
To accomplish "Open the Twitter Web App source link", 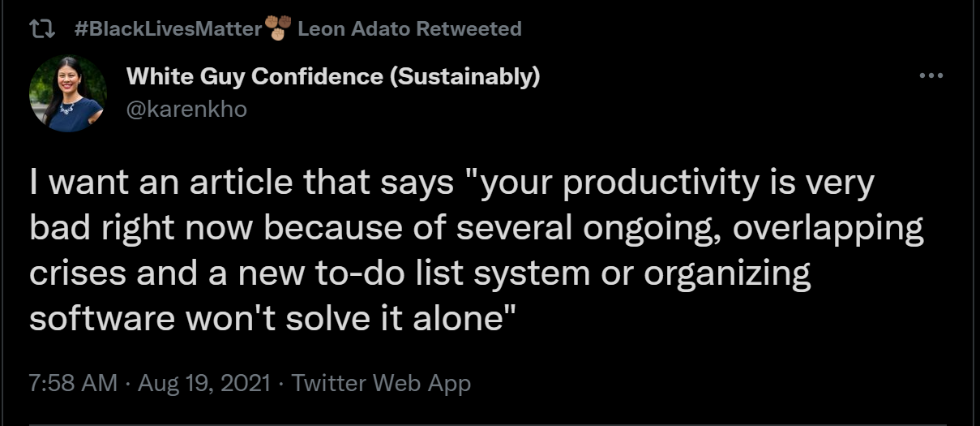I will [x=381, y=383].
